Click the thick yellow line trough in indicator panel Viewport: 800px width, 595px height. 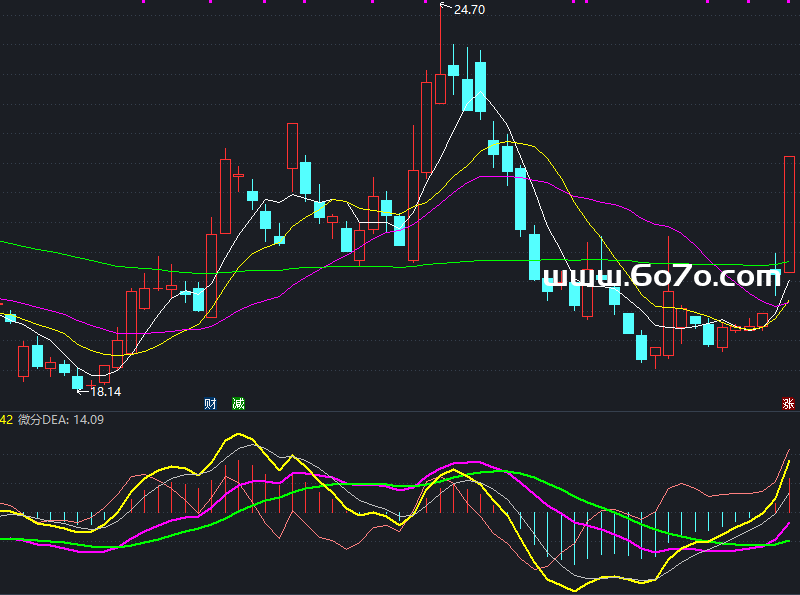pos(556,586)
